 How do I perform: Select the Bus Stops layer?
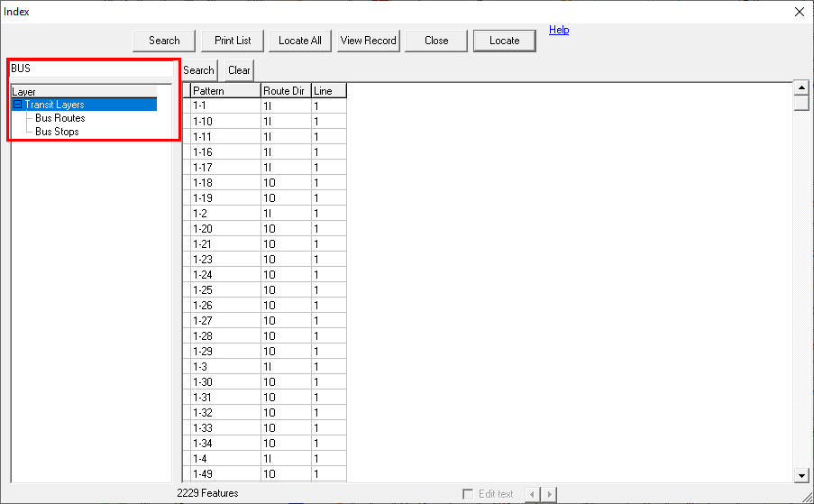click(x=57, y=132)
